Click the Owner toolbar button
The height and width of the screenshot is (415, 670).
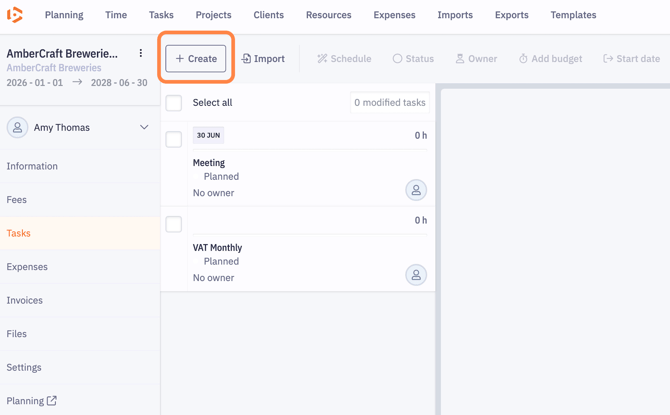(x=476, y=59)
